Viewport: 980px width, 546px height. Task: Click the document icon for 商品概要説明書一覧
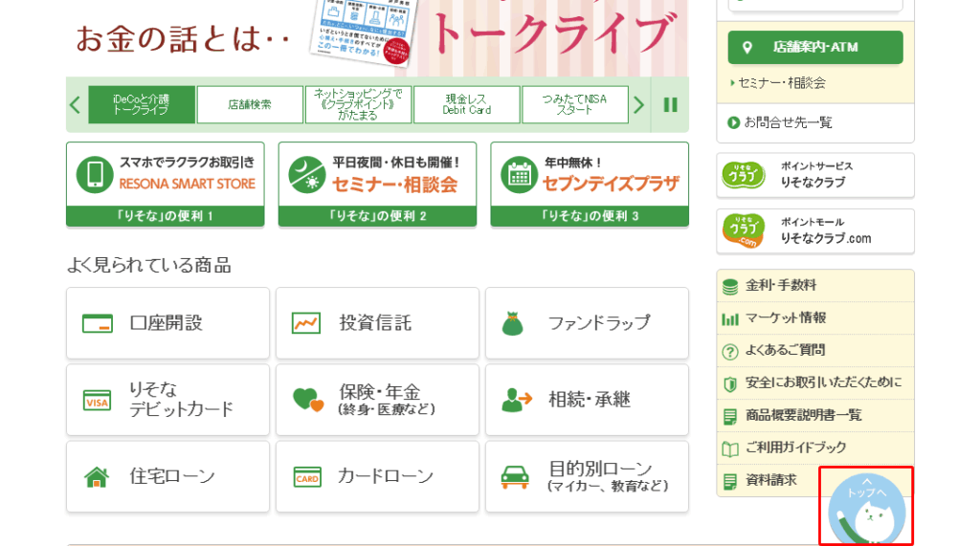click(x=730, y=417)
